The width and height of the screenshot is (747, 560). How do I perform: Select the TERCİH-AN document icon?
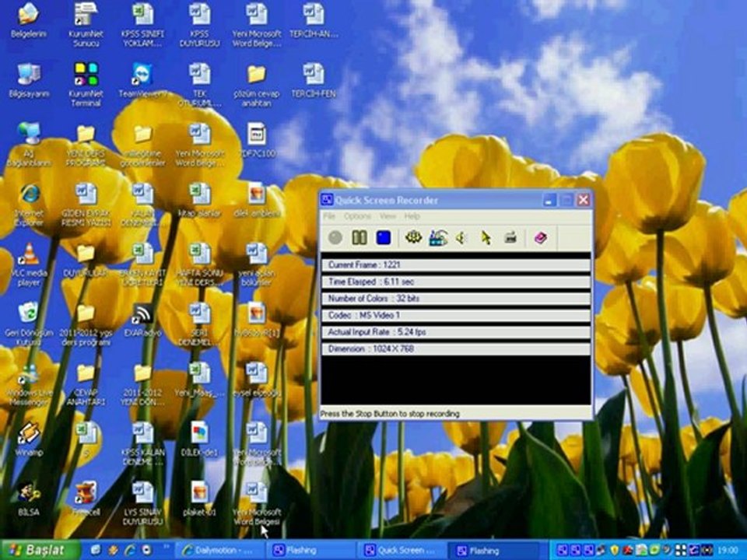coord(314,20)
